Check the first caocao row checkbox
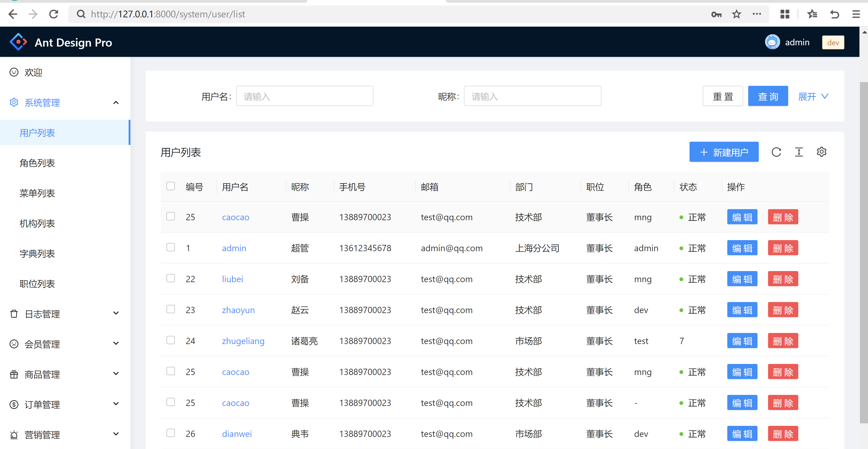The height and width of the screenshot is (449, 868). tap(170, 216)
